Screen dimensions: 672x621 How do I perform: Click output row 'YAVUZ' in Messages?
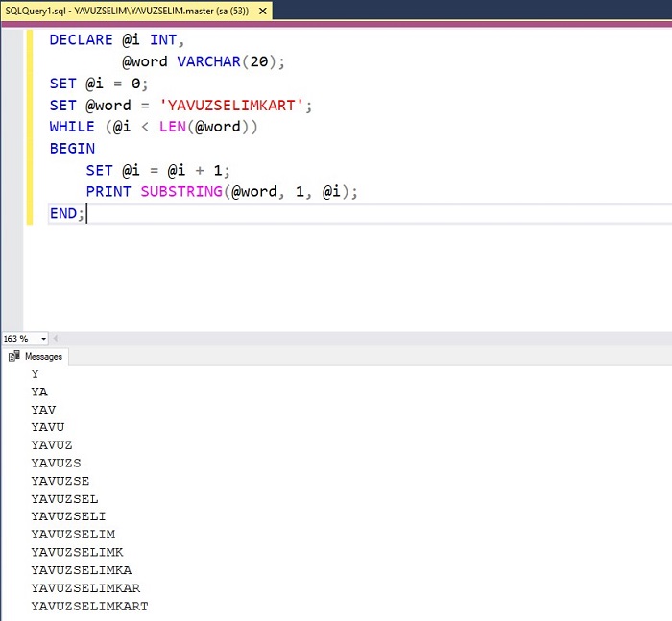[x=52, y=445]
